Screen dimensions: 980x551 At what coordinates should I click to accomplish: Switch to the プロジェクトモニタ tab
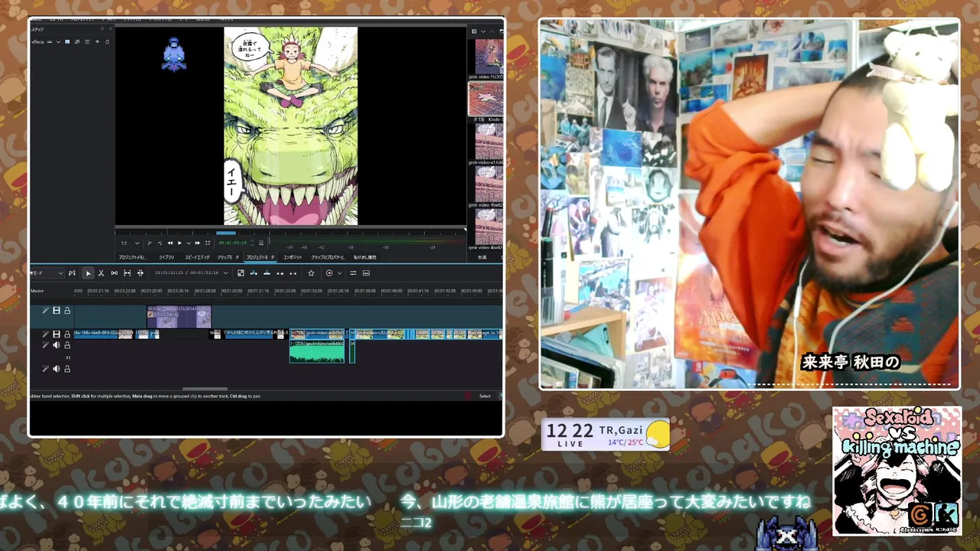pyautogui.click(x=260, y=257)
